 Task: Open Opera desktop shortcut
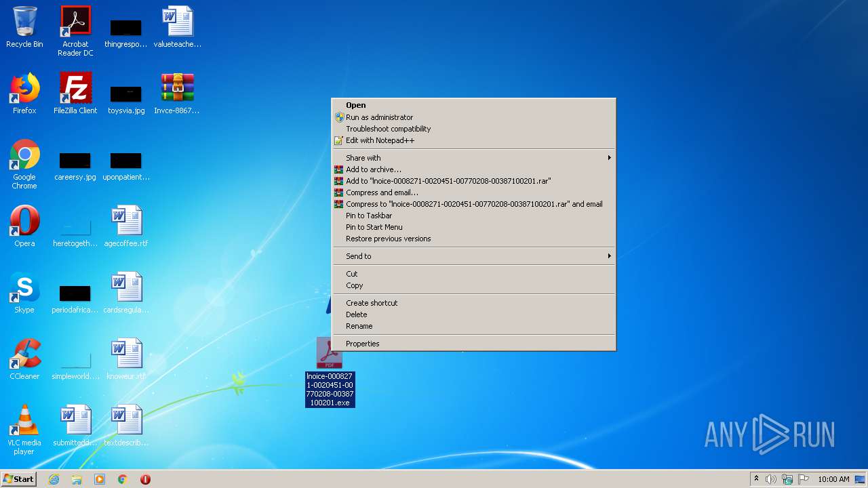[24, 226]
